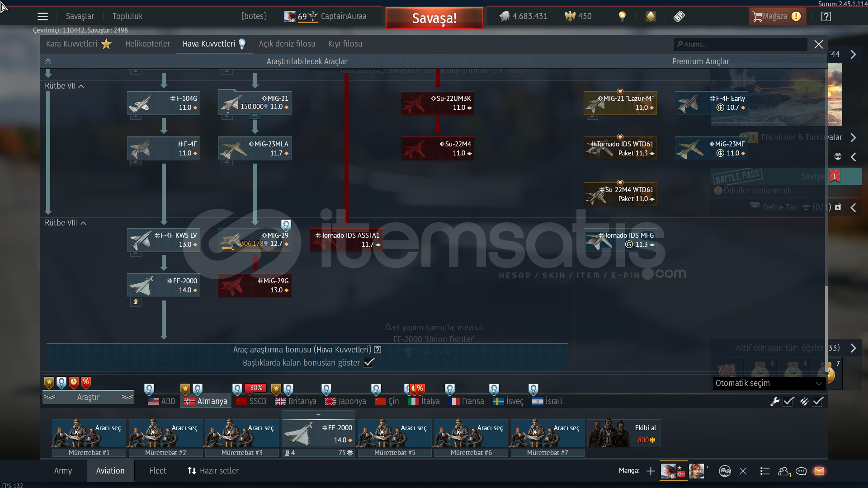The height and width of the screenshot is (488, 868).
Task: Switch to Helikopterler tab
Action: [147, 44]
